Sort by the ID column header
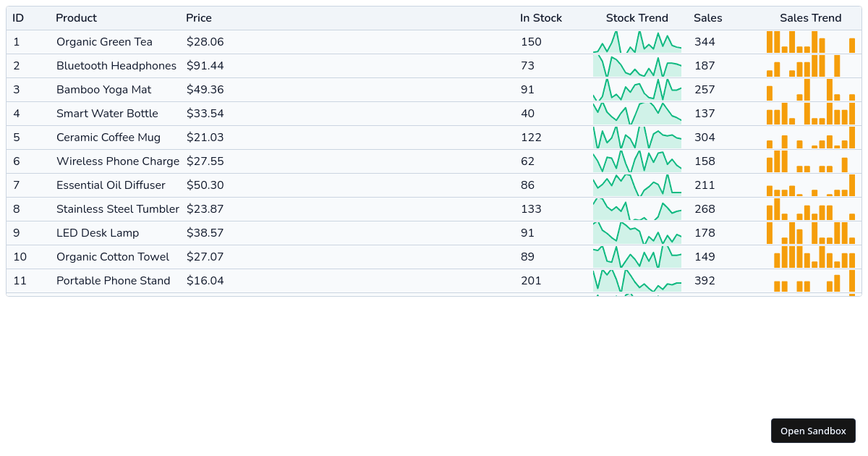The image size is (868, 456). (x=18, y=18)
